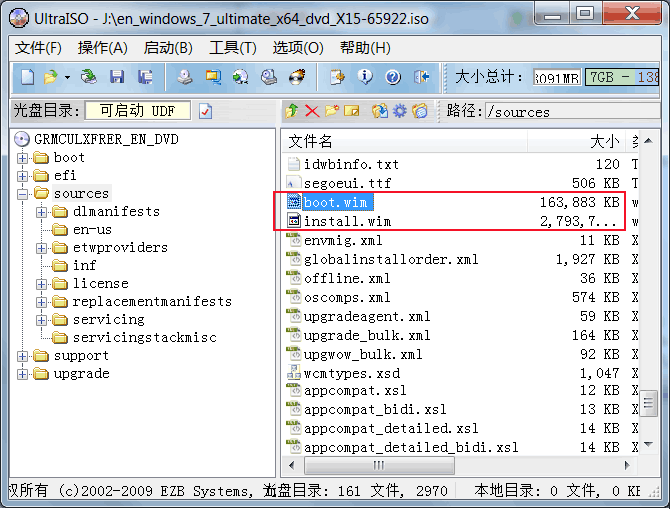This screenshot has width=670, height=509.
Task: Click the Save floppy disk icon
Action: (117, 77)
